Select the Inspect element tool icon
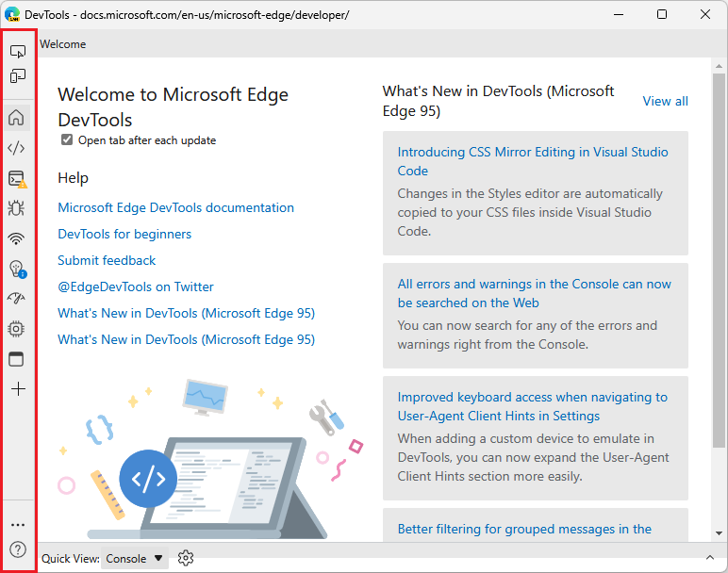Image resolution: width=728 pixels, height=573 pixels. pos(18,51)
